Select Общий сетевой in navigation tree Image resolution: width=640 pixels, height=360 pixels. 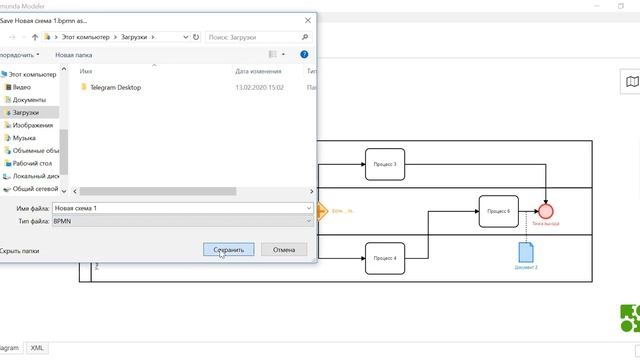[x=31, y=189]
